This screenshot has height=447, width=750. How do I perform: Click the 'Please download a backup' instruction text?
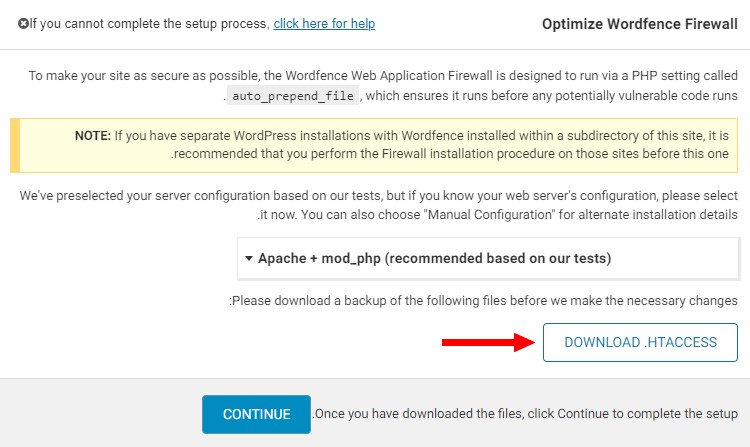[x=484, y=301]
